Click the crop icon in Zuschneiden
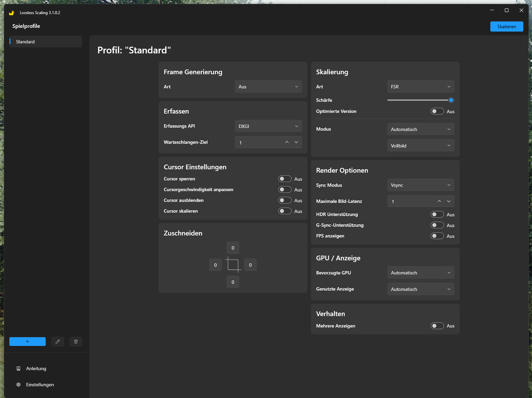Viewport: 532px width, 398px height. [x=233, y=265]
